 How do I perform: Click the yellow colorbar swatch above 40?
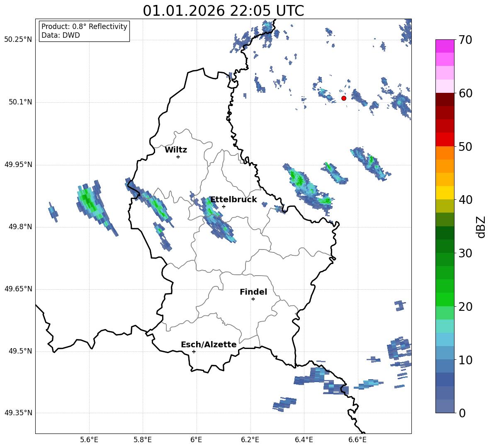[x=445, y=193]
